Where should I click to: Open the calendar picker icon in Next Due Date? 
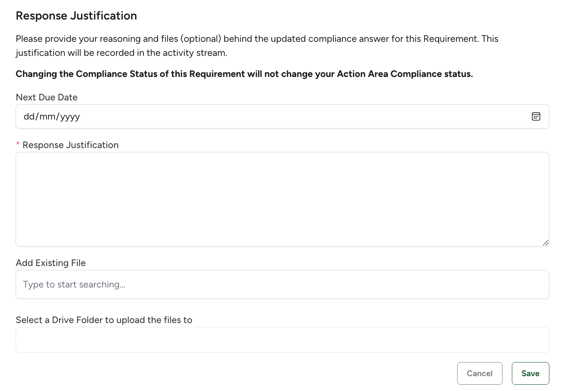point(536,116)
